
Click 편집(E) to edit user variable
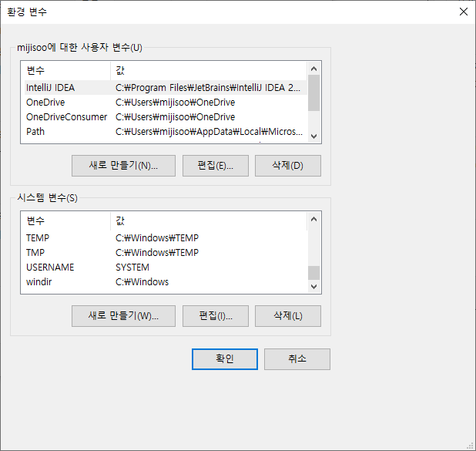tap(216, 166)
